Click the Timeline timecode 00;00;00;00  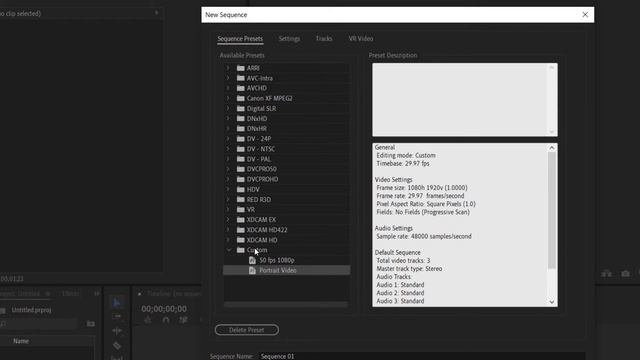pos(164,309)
